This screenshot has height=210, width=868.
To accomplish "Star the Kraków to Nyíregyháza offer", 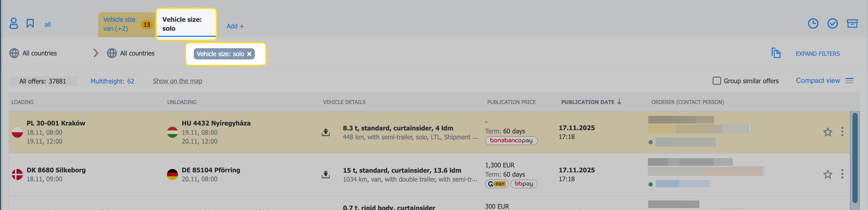I will [827, 132].
